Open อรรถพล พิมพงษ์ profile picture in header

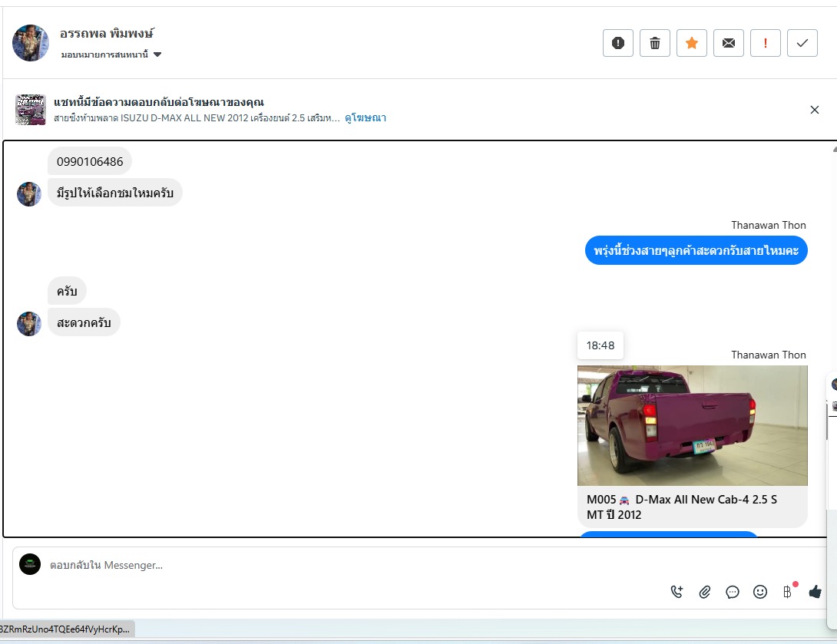(x=31, y=43)
